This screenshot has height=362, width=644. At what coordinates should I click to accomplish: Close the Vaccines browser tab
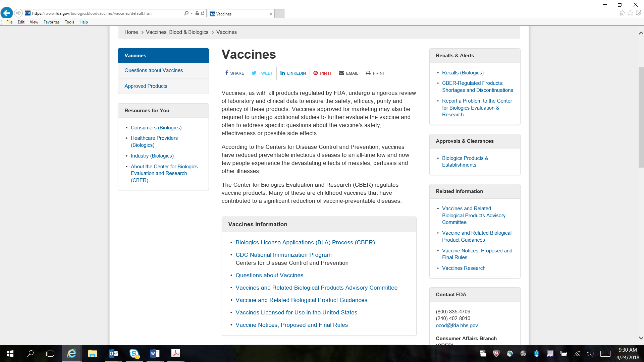coord(271,14)
